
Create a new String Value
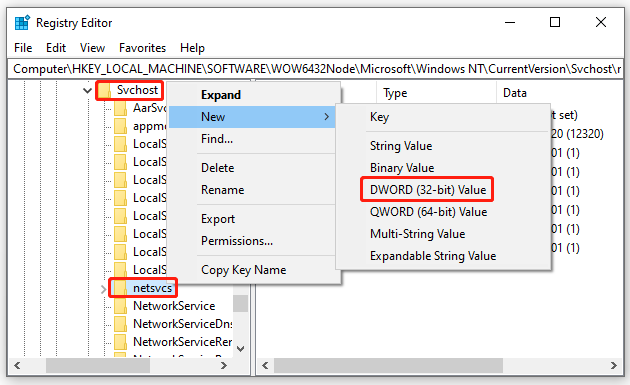443,146
